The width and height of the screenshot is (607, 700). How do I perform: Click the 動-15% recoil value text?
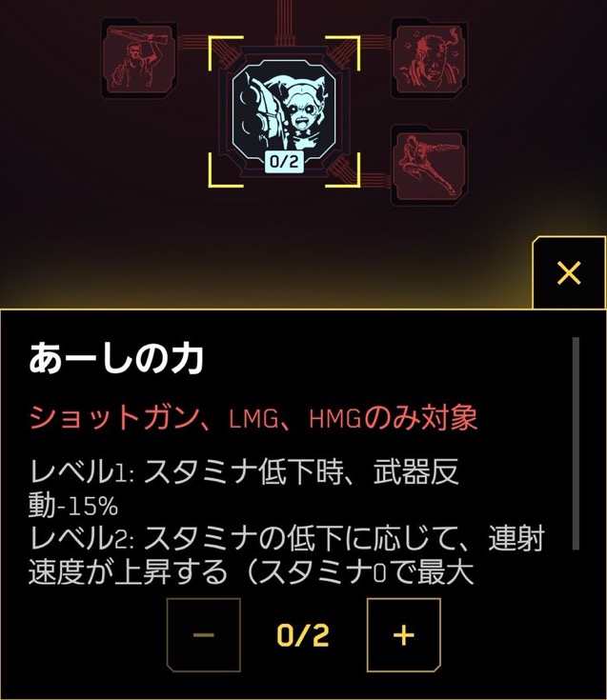pos(73,507)
